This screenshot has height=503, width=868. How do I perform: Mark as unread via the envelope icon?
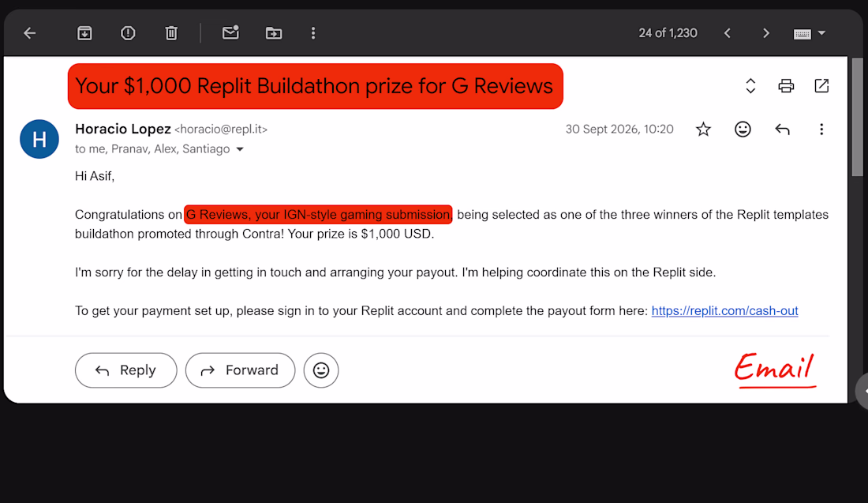coord(230,32)
